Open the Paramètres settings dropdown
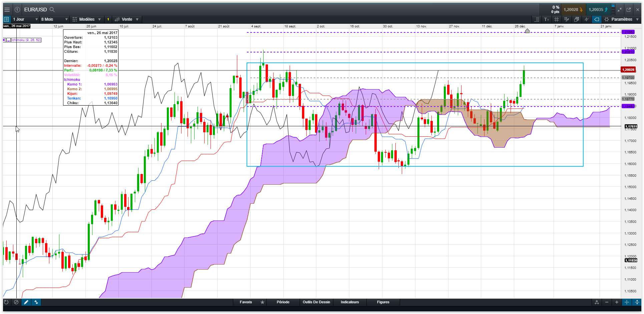The image size is (644, 314). tap(621, 19)
